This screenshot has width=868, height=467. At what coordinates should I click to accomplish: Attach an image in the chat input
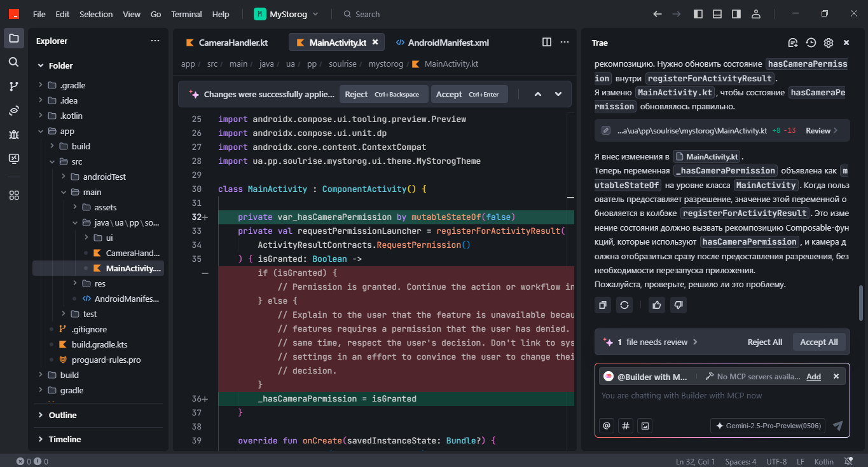[644, 425]
